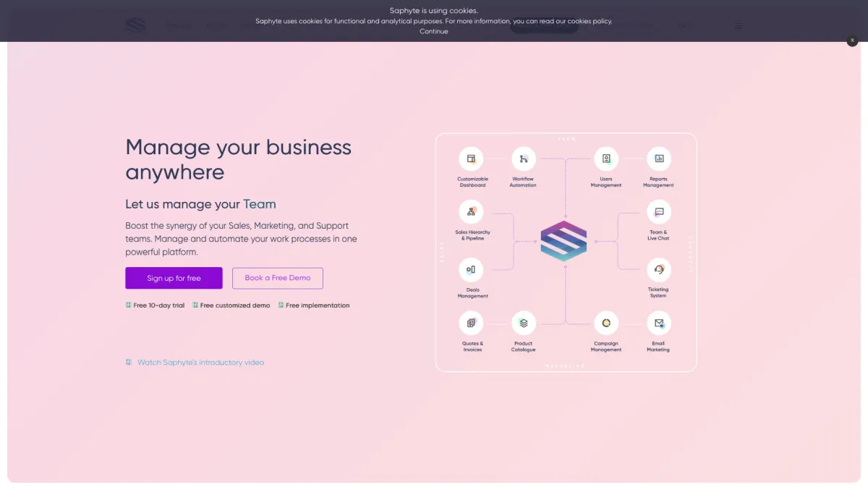Click the icon before Free customized demo

click(x=195, y=305)
